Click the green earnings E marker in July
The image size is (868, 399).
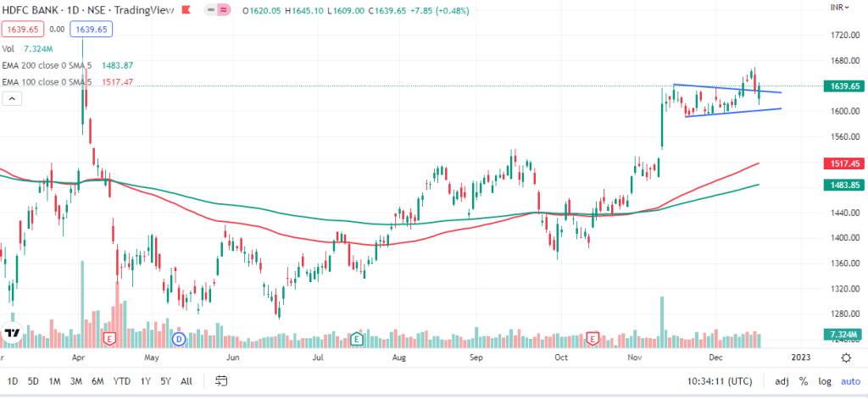point(357,339)
